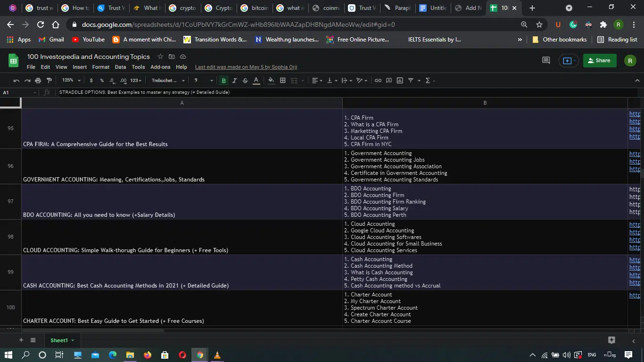
Task: Open the borders tool
Action: [283, 81]
